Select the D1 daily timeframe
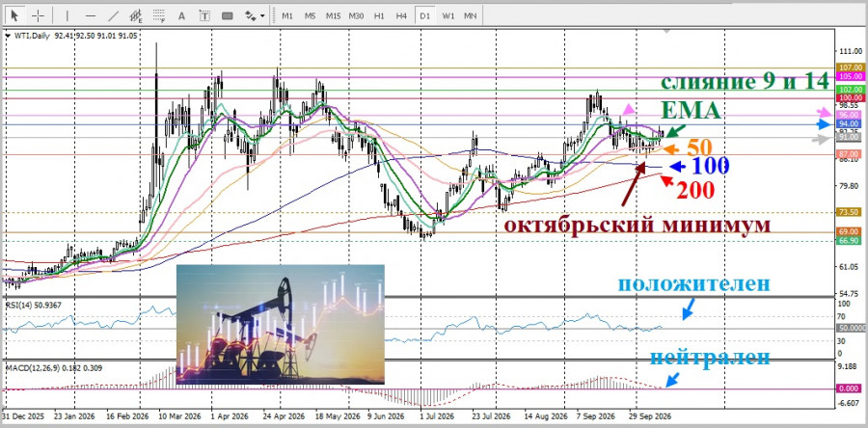The height and width of the screenshot is (428, 868). tap(425, 15)
